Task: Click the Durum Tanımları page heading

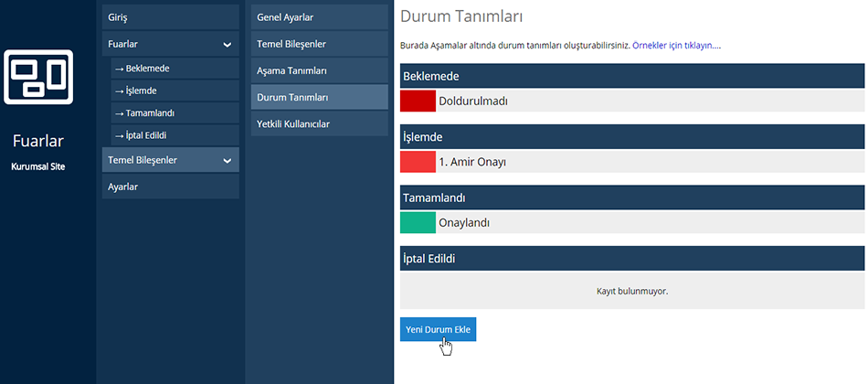Action: (461, 16)
